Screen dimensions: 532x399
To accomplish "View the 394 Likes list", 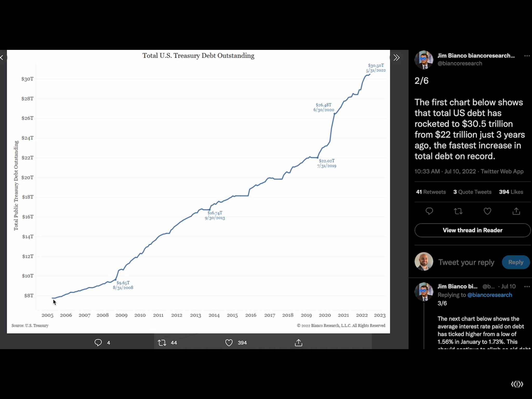I will pos(511,192).
